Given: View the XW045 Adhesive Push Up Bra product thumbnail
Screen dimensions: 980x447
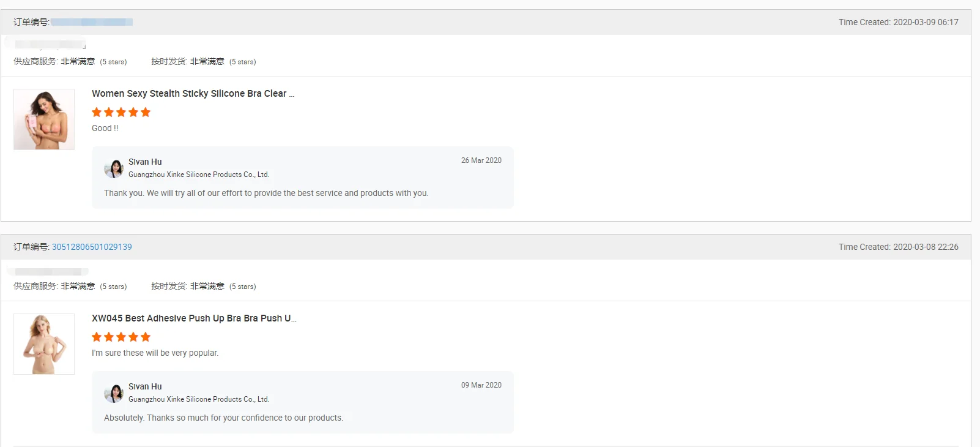Looking at the screenshot, I should pos(44,344).
